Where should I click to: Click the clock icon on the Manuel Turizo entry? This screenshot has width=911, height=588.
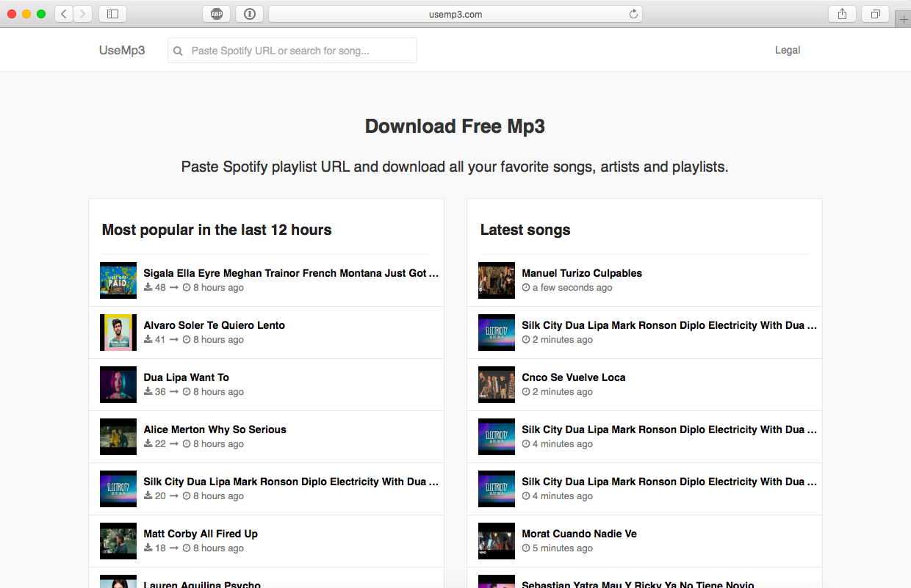pos(527,288)
